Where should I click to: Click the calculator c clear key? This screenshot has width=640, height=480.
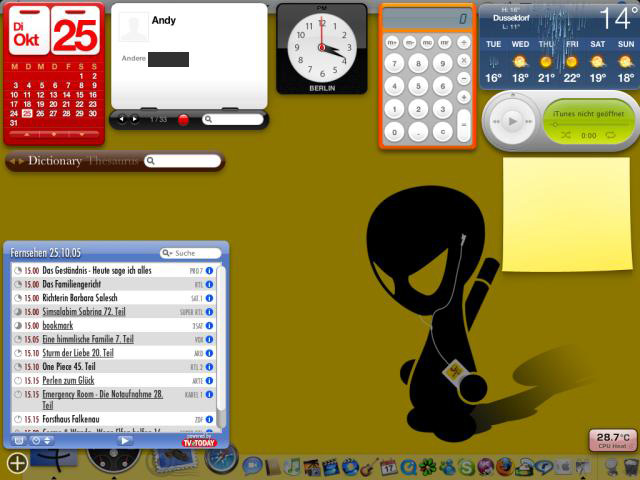(x=443, y=132)
